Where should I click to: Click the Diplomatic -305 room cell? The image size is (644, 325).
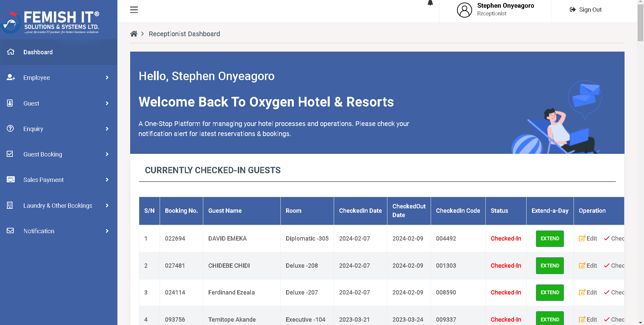click(x=307, y=239)
